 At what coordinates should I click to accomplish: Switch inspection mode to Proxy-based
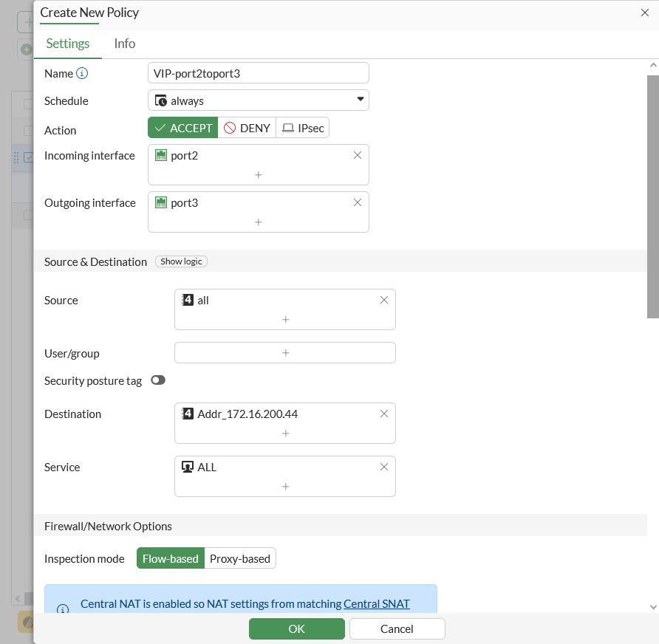239,558
